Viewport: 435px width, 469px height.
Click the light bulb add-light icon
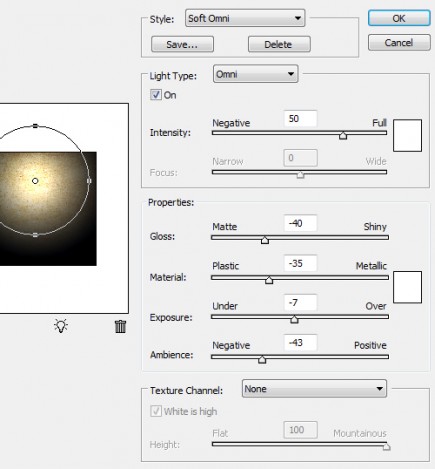(61, 326)
